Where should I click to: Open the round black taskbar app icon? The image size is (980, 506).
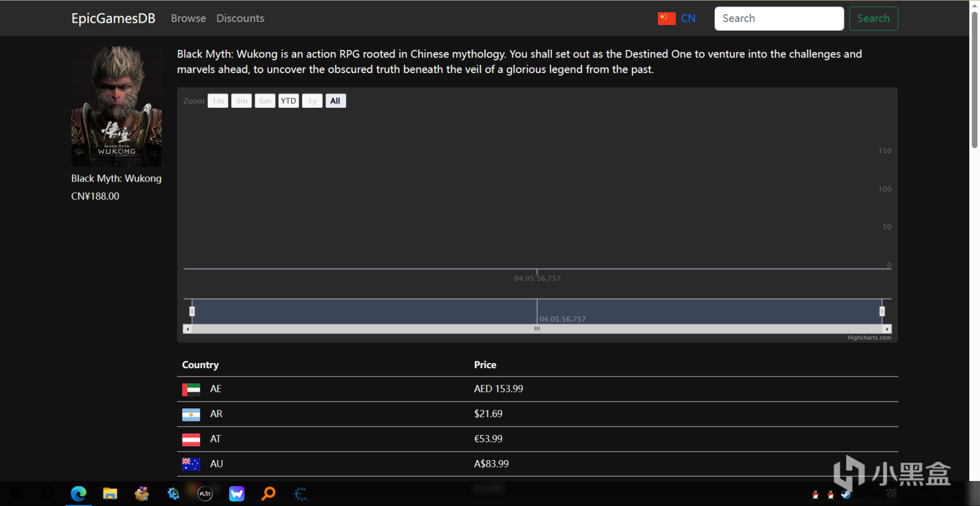click(205, 494)
